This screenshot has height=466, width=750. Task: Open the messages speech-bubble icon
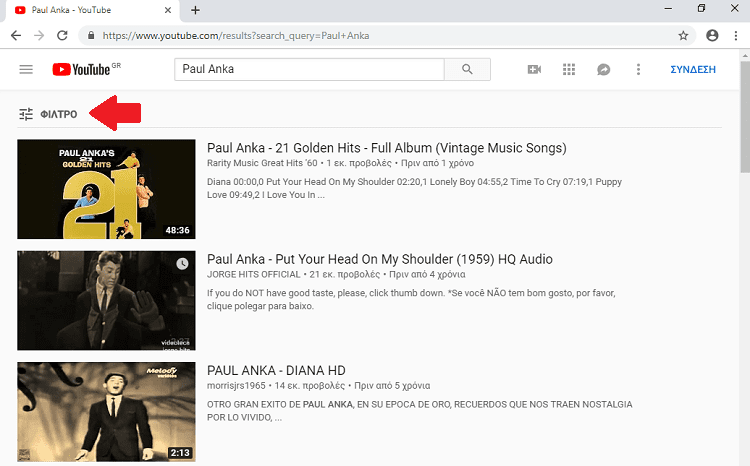tap(604, 70)
